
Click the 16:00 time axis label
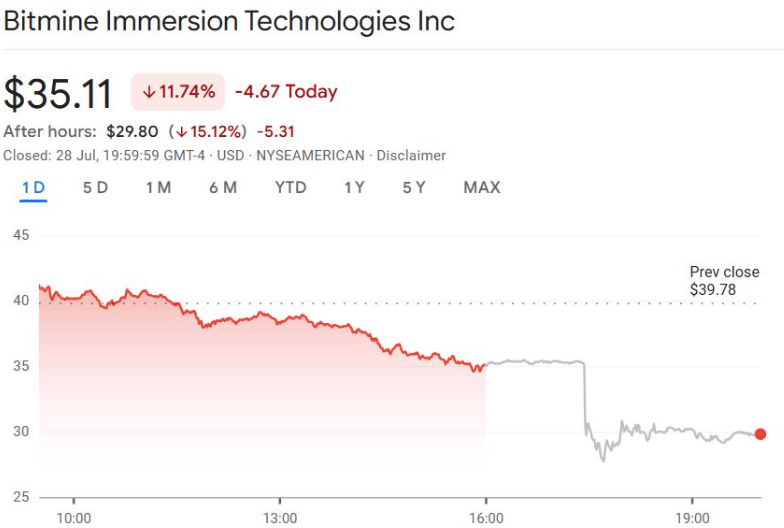[x=486, y=518]
